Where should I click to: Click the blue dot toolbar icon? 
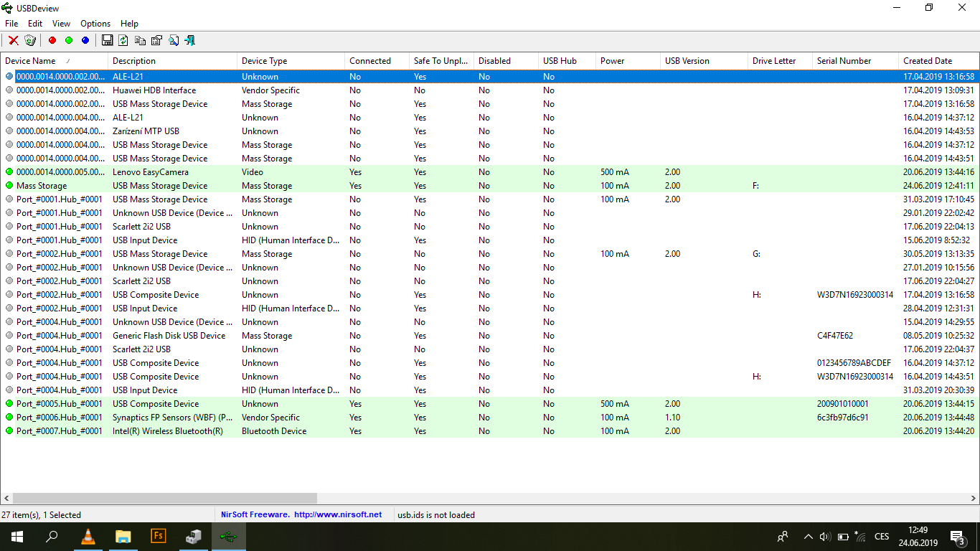[85, 40]
